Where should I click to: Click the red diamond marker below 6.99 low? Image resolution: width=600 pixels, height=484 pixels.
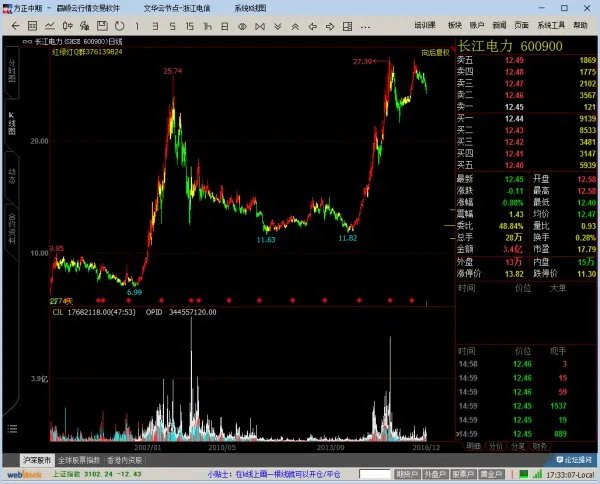tap(129, 301)
